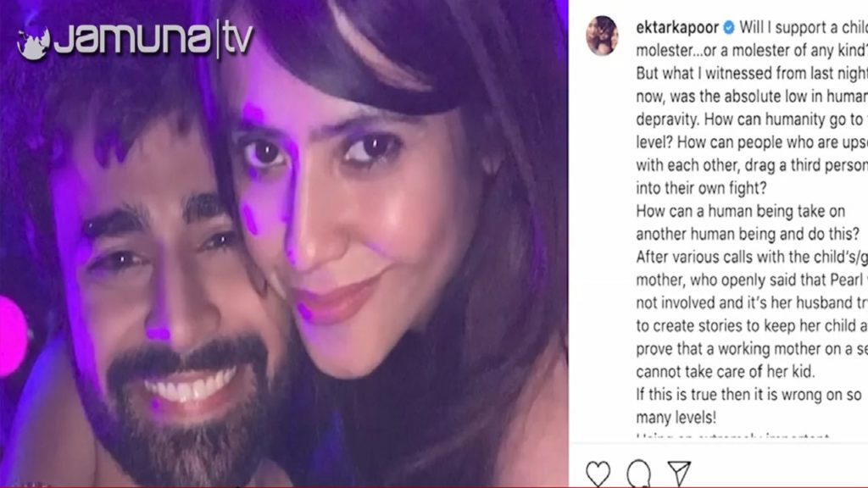Click the red progress bar at bottom edge
This screenshot has width=868, height=488.
[x=434, y=486]
